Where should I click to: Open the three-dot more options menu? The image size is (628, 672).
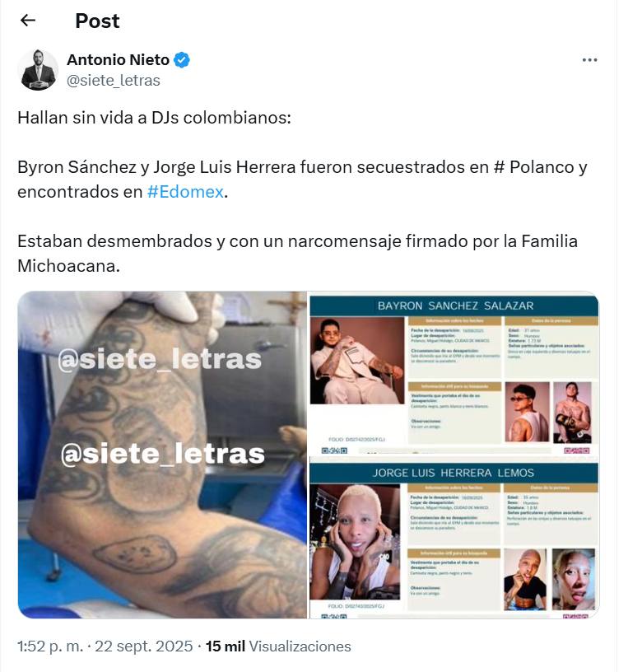[x=589, y=60]
